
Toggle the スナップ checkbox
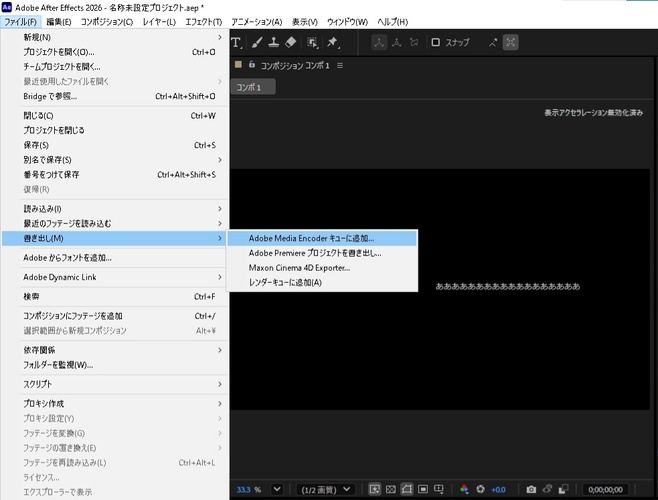click(x=436, y=42)
